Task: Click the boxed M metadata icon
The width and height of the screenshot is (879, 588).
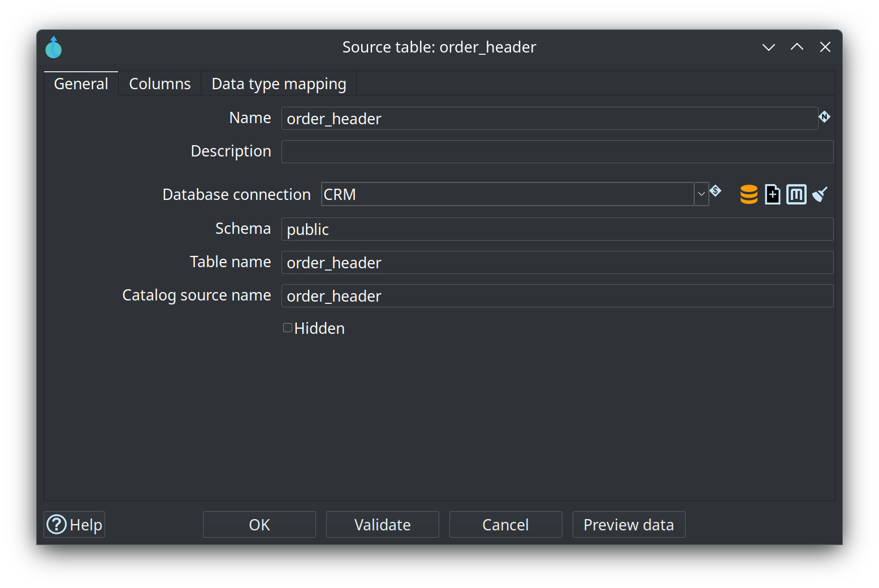Action: pyautogui.click(x=796, y=194)
